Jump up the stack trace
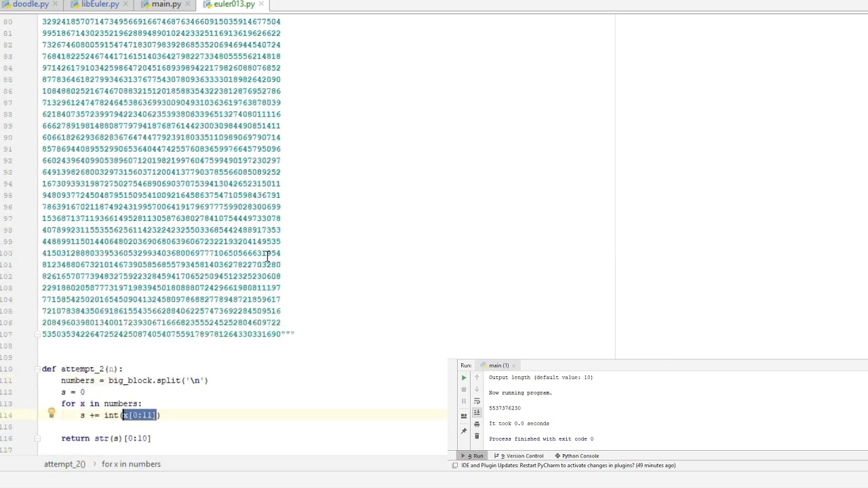 (477, 378)
